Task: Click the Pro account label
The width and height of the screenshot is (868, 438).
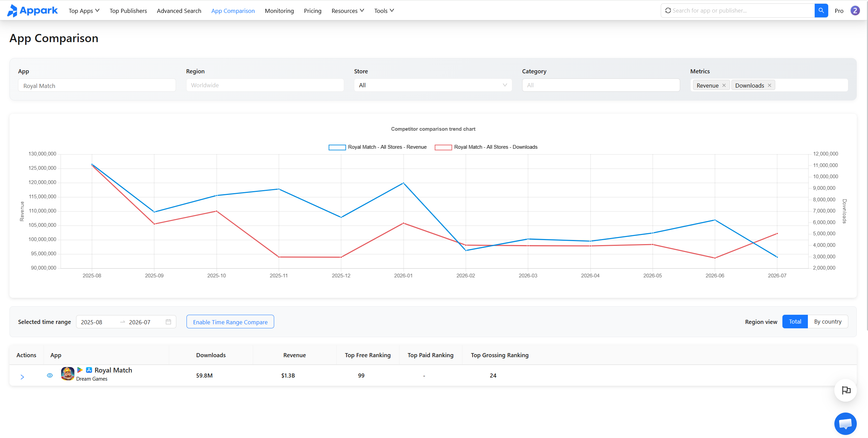Action: [x=839, y=11]
